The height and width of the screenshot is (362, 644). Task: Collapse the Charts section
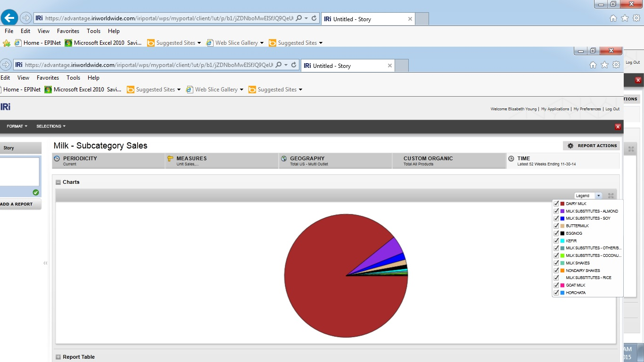coord(58,182)
